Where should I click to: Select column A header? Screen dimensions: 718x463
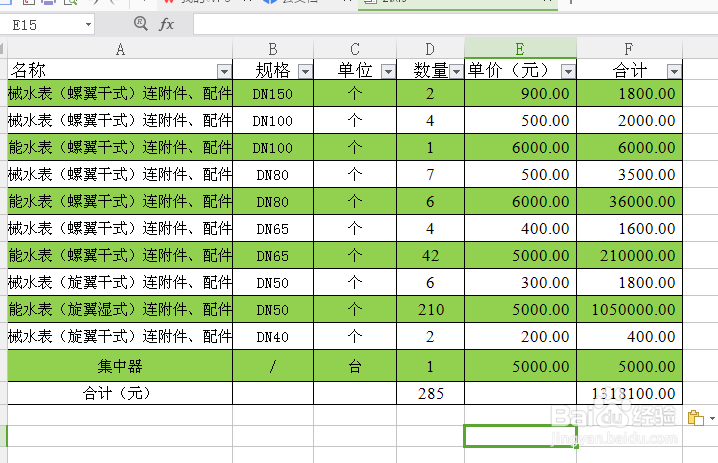(120, 49)
